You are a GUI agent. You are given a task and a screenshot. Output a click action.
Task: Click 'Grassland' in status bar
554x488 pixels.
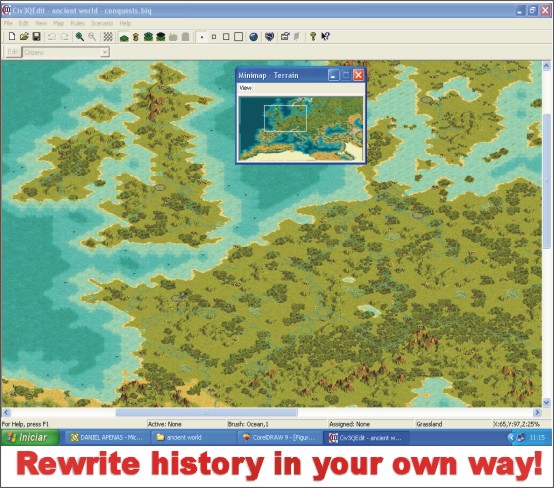(x=429, y=424)
